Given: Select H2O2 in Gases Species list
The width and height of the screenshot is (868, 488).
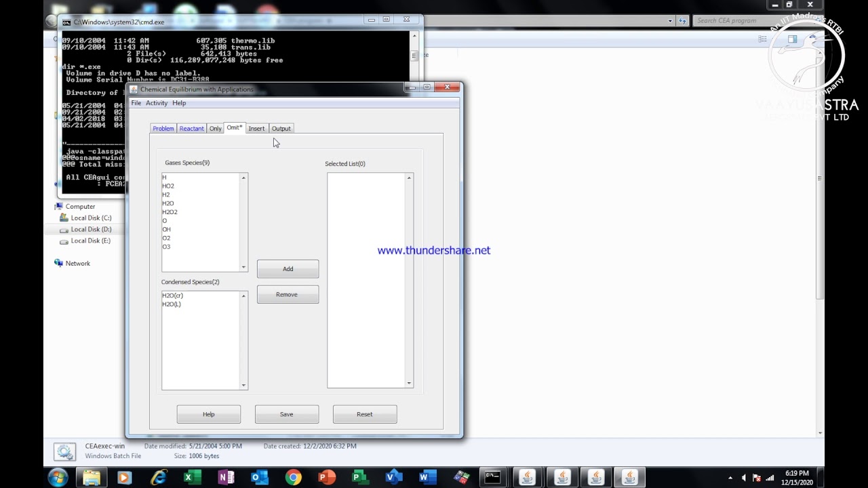Looking at the screenshot, I should [x=201, y=212].
